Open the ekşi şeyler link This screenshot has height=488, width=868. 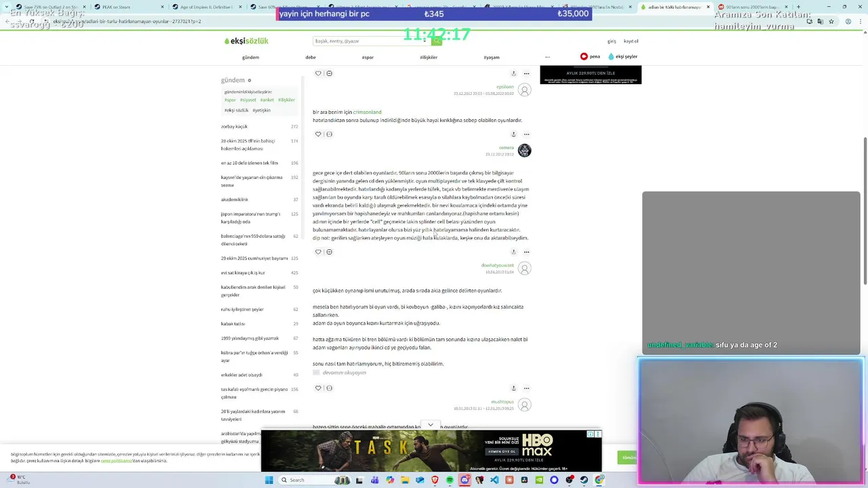[x=623, y=56]
